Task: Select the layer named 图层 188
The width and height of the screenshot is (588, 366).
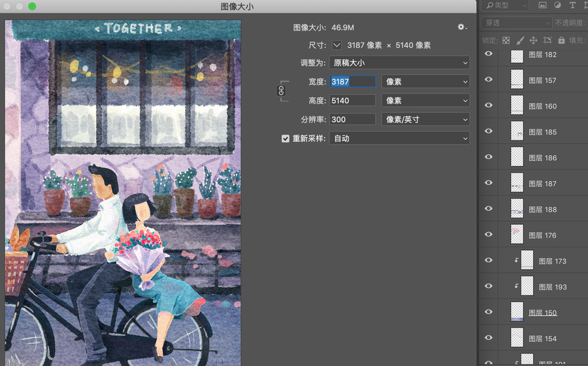Action: (542, 210)
